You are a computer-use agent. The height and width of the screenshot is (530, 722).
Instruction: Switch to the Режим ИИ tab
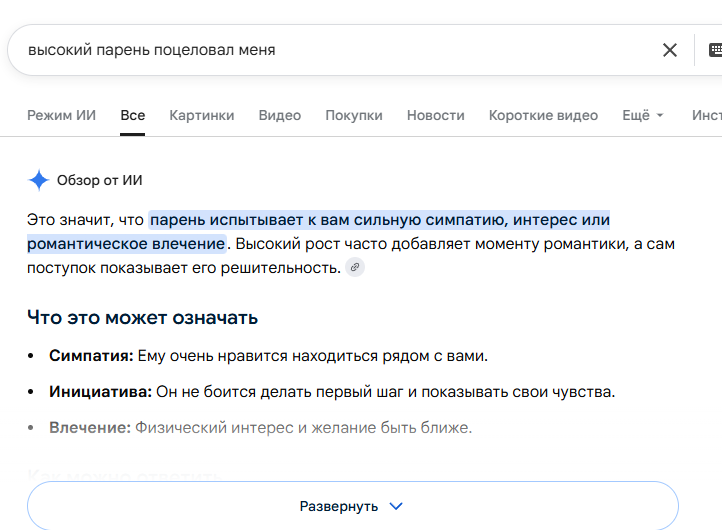pyautogui.click(x=61, y=115)
